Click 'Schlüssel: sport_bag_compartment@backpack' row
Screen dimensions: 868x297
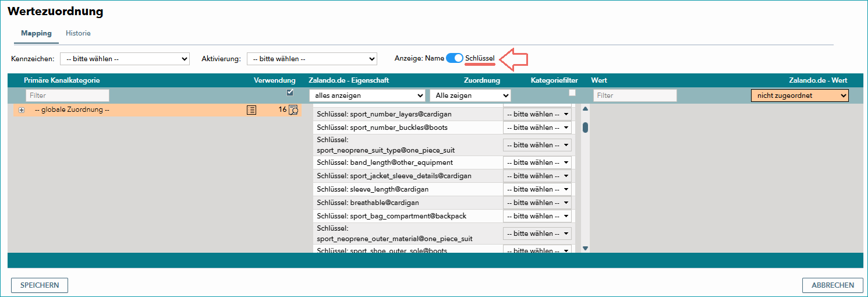392,216
